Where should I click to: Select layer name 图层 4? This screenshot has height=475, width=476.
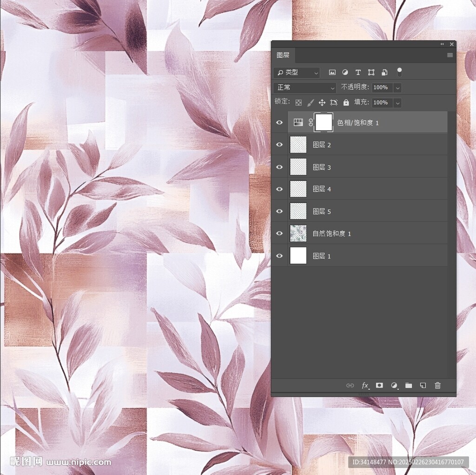[x=322, y=189]
